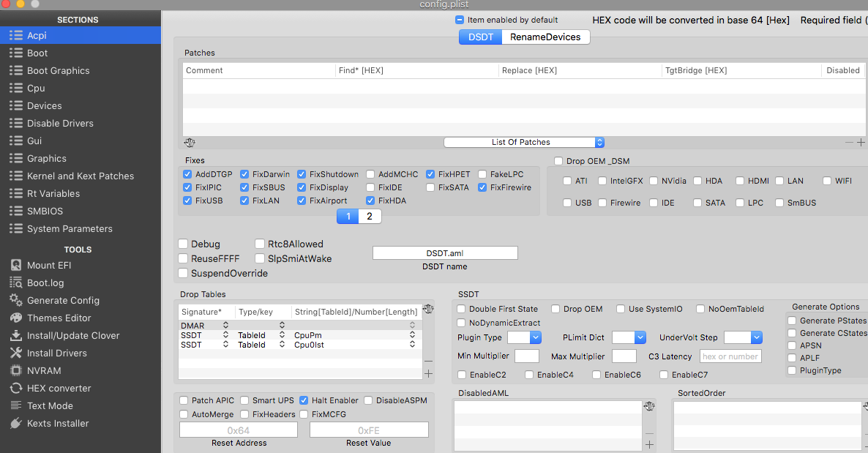
Task: Uncheck the AddDTGP fix
Action: (187, 174)
